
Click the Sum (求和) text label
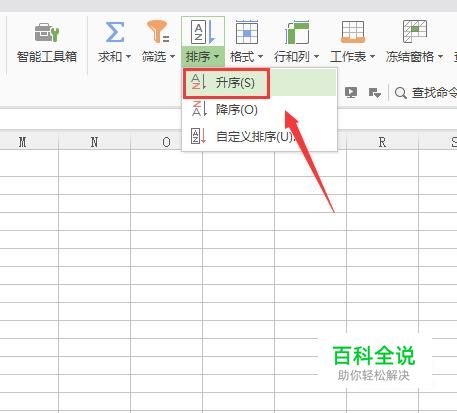[110, 57]
